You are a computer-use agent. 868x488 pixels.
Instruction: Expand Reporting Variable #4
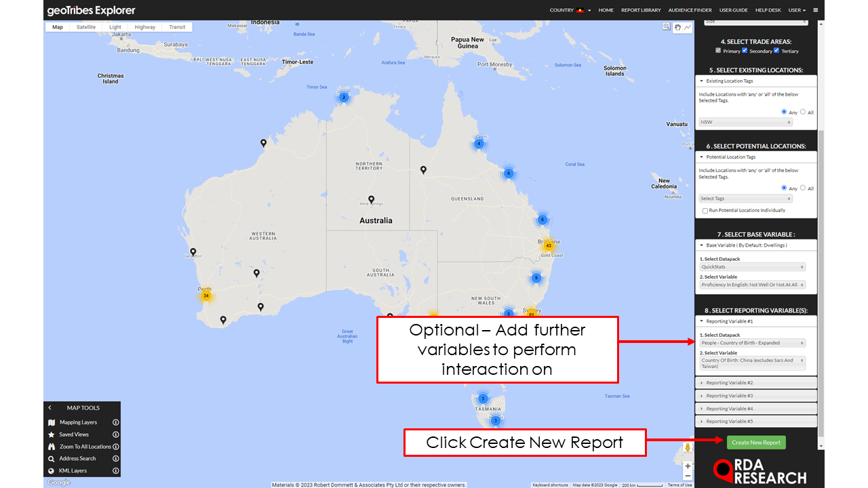pos(756,409)
